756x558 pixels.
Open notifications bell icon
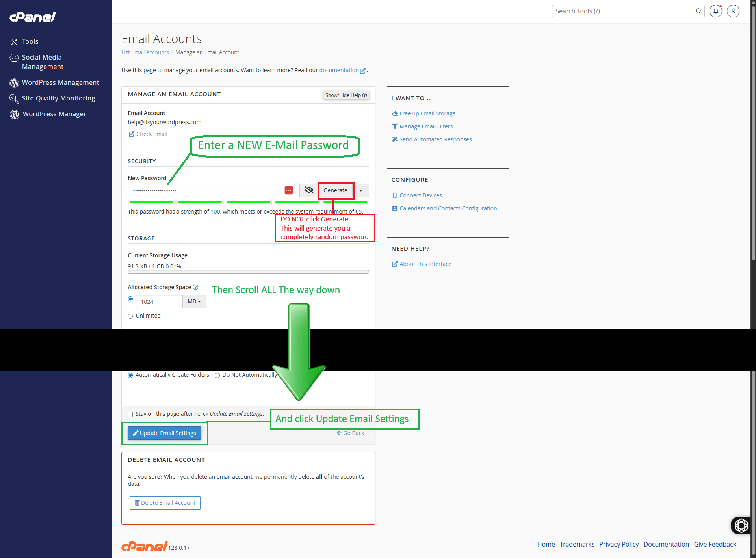tap(716, 11)
